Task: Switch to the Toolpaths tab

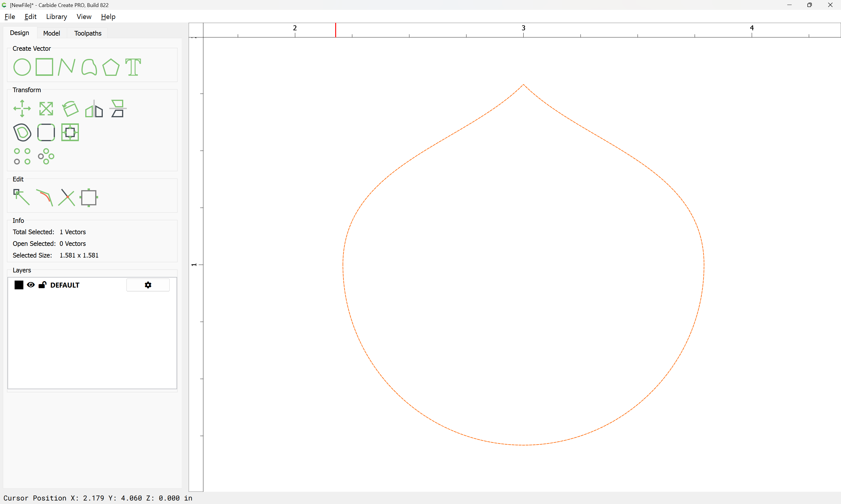Action: tap(88, 33)
